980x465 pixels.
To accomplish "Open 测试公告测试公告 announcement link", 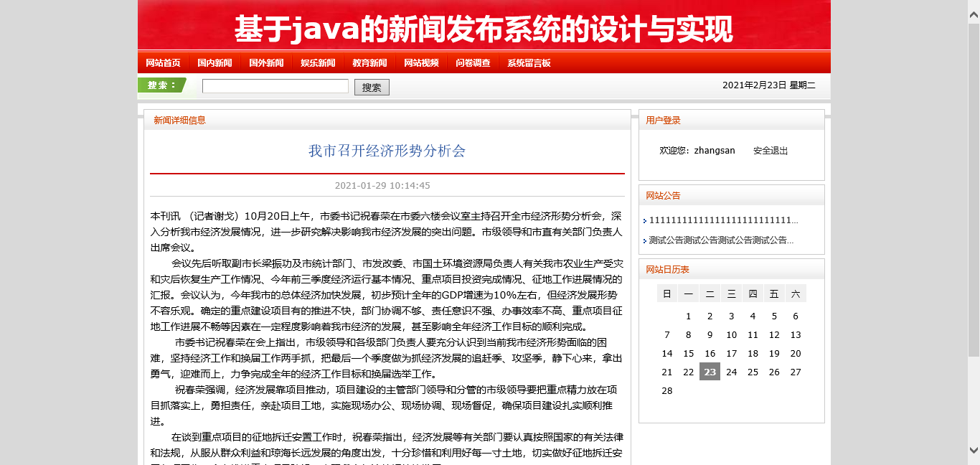I will coord(721,240).
